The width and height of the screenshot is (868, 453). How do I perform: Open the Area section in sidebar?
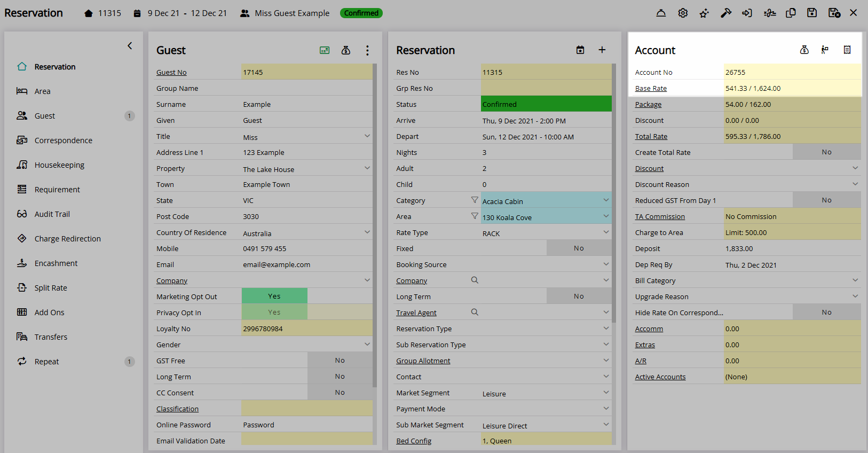43,91
